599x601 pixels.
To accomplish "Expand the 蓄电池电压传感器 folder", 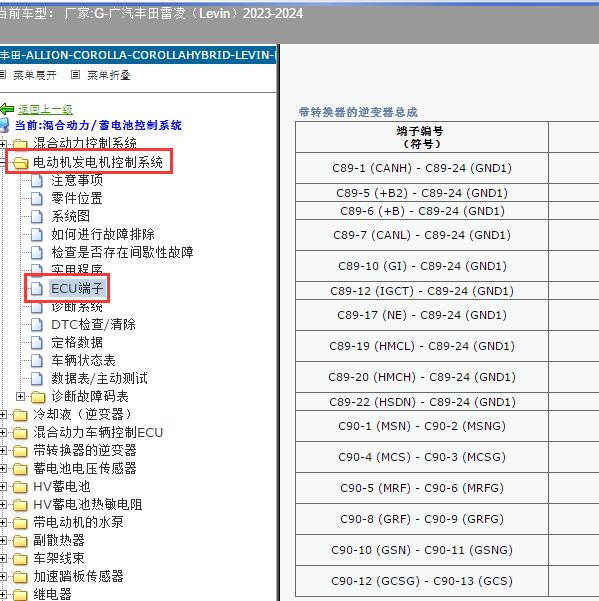I will (x=2, y=468).
